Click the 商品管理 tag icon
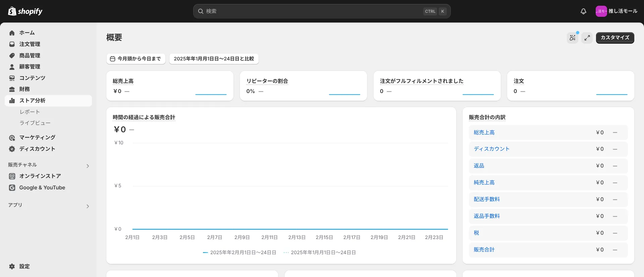Screen dimensions: 644x277 click(12, 56)
